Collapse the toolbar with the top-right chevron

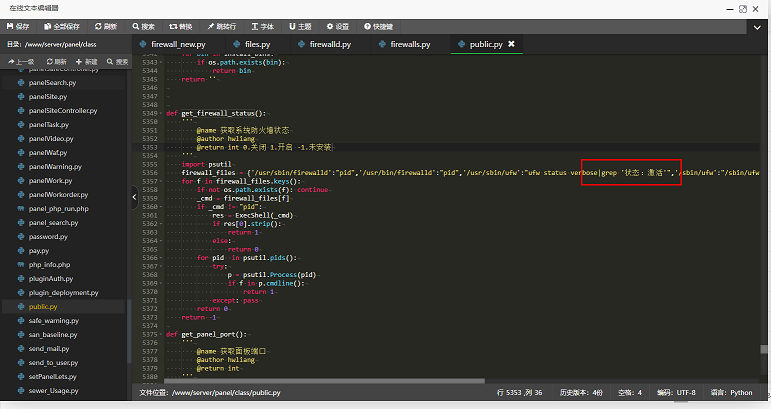pyautogui.click(x=757, y=28)
